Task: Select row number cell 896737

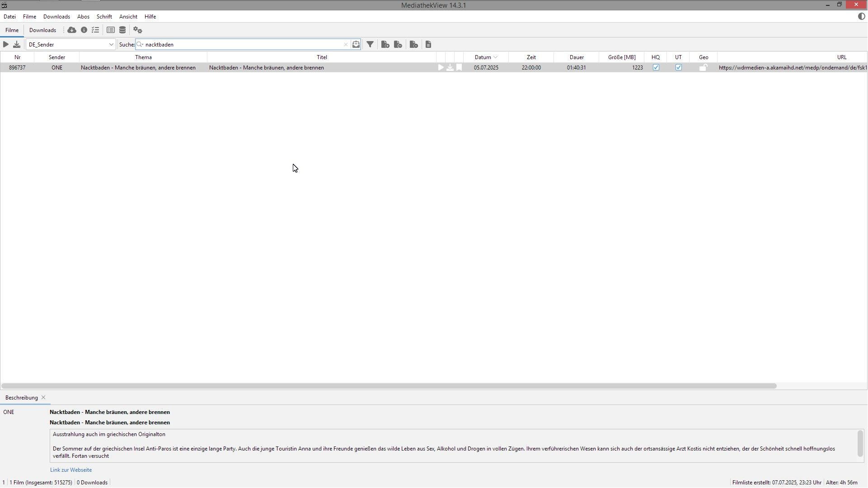Action: coord(17,68)
